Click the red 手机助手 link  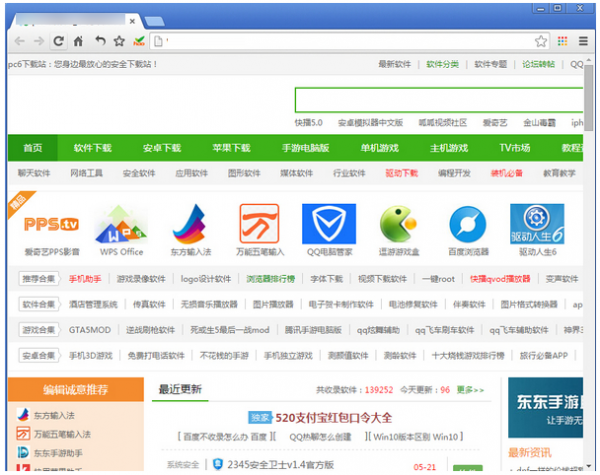tap(85, 279)
